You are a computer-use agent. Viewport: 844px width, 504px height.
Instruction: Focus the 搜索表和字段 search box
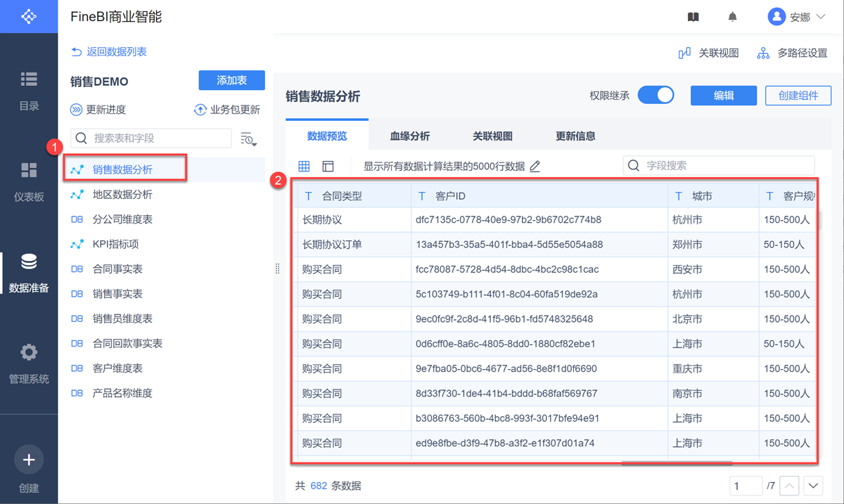151,138
